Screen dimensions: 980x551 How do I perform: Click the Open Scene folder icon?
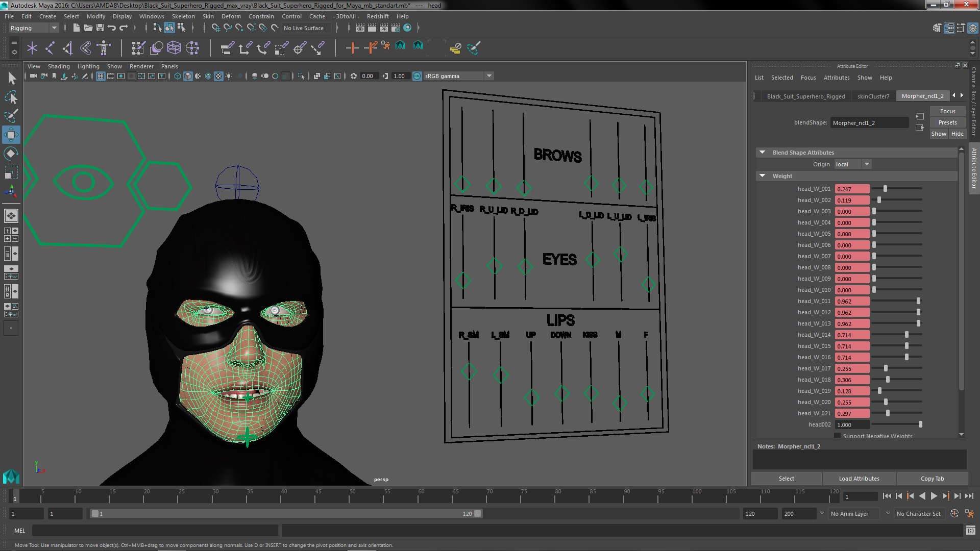[x=88, y=28]
